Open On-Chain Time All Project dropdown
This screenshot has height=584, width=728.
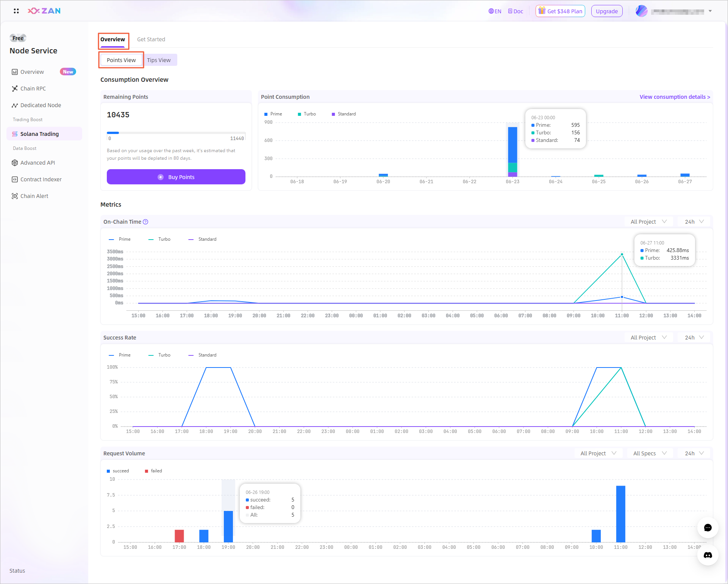(x=648, y=222)
